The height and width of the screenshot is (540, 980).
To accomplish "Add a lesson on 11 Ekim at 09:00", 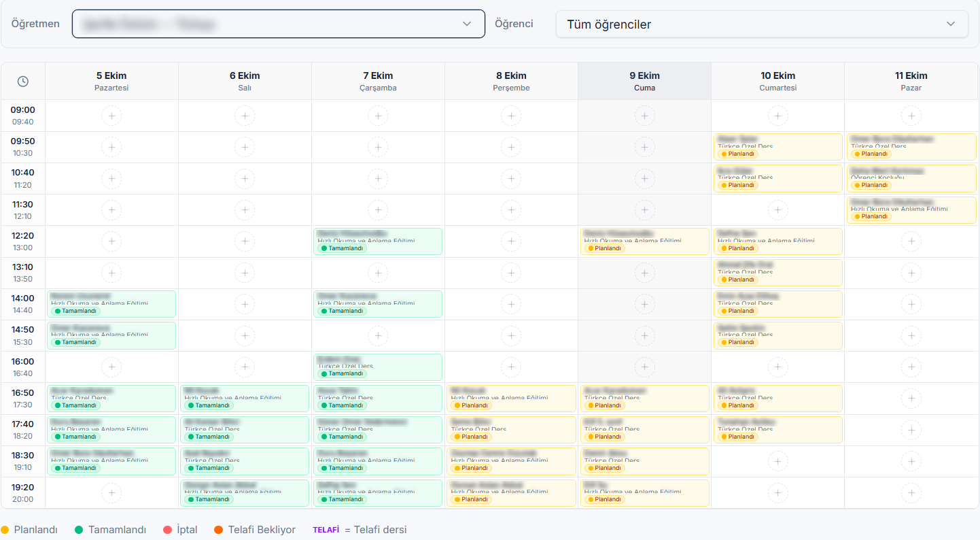I will click(911, 116).
